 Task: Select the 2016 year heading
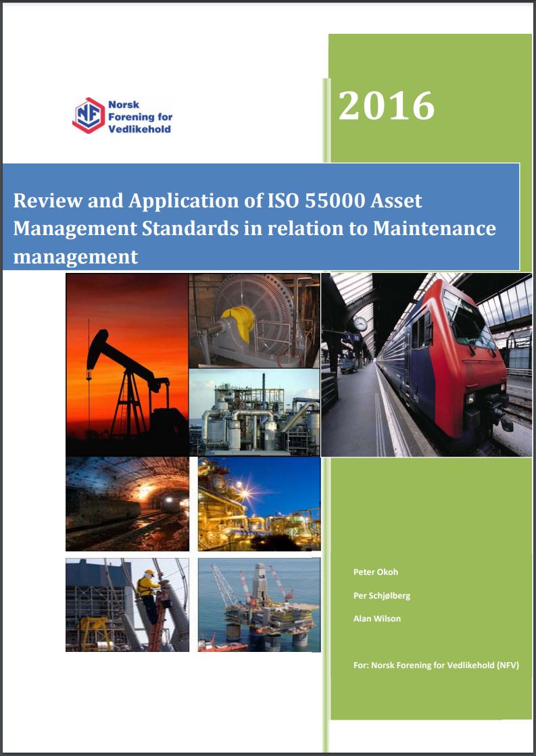click(387, 105)
